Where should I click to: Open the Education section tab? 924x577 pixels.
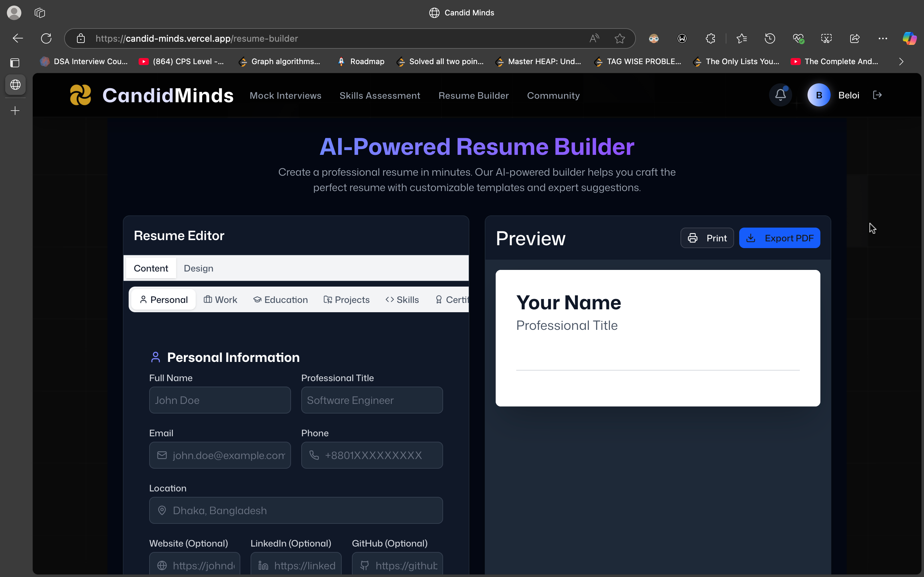point(281,300)
